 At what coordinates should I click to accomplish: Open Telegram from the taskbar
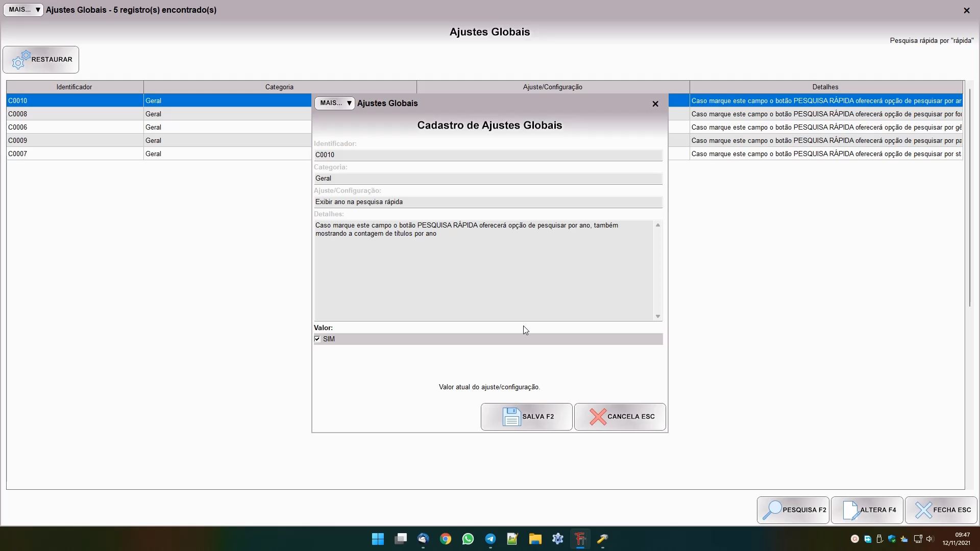pos(490,539)
